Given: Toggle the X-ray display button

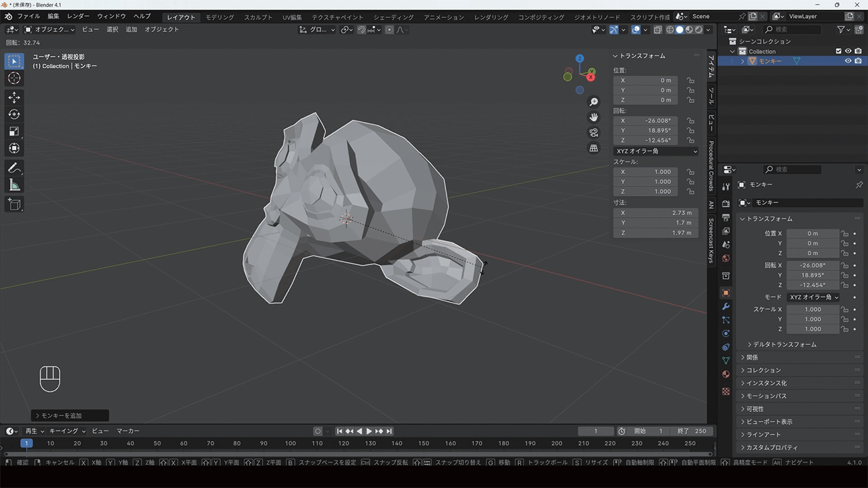Looking at the screenshot, I should [x=658, y=30].
